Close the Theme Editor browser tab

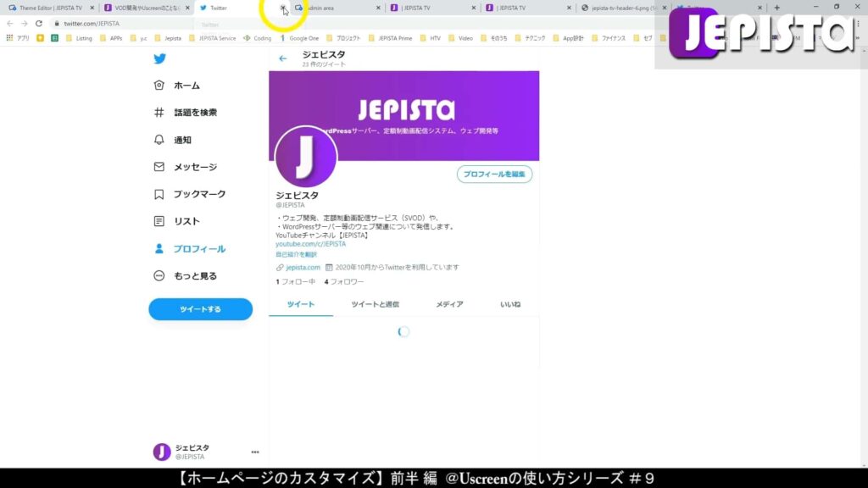point(92,8)
